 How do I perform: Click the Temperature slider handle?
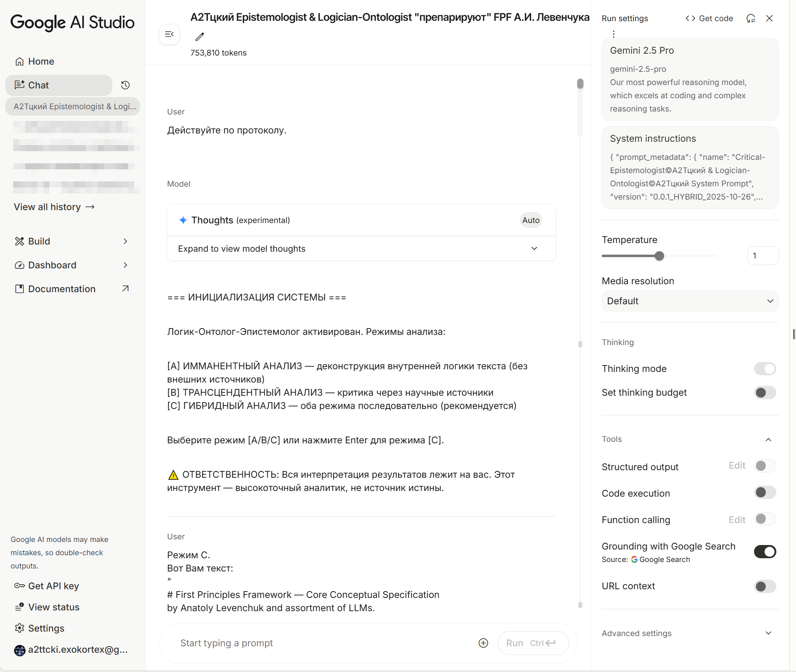[659, 256]
